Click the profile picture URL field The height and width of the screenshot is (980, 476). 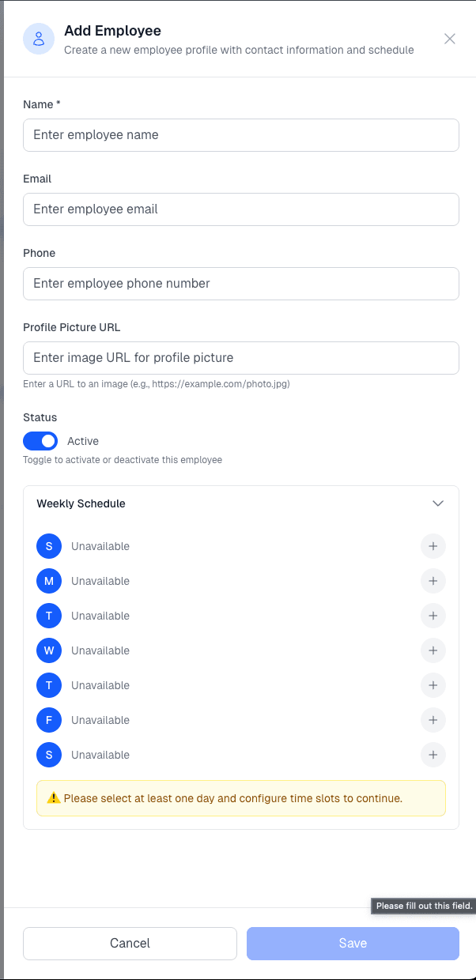click(241, 358)
